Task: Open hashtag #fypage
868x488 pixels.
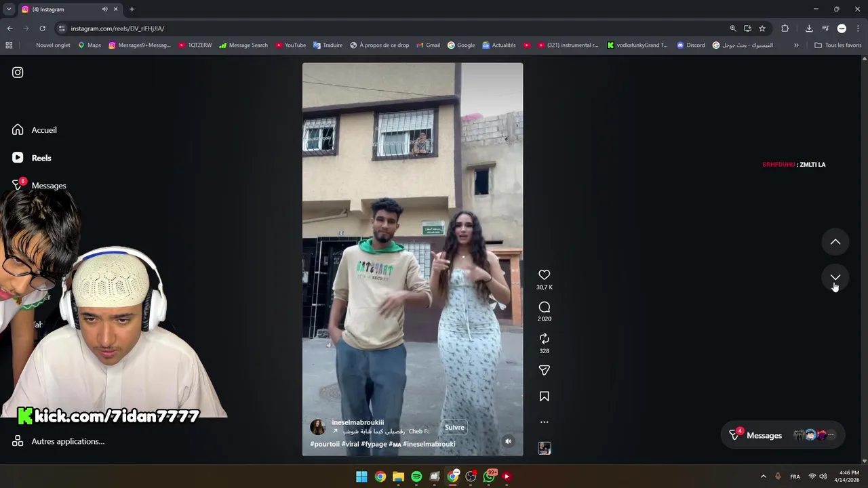Action: pos(374,444)
